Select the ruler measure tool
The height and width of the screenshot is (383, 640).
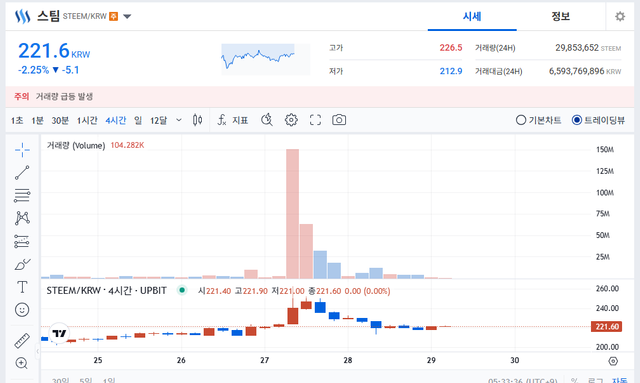point(22,341)
